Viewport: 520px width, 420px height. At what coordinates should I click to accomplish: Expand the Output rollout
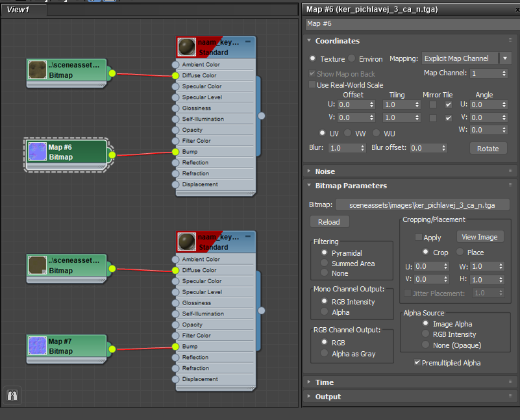[x=309, y=396]
